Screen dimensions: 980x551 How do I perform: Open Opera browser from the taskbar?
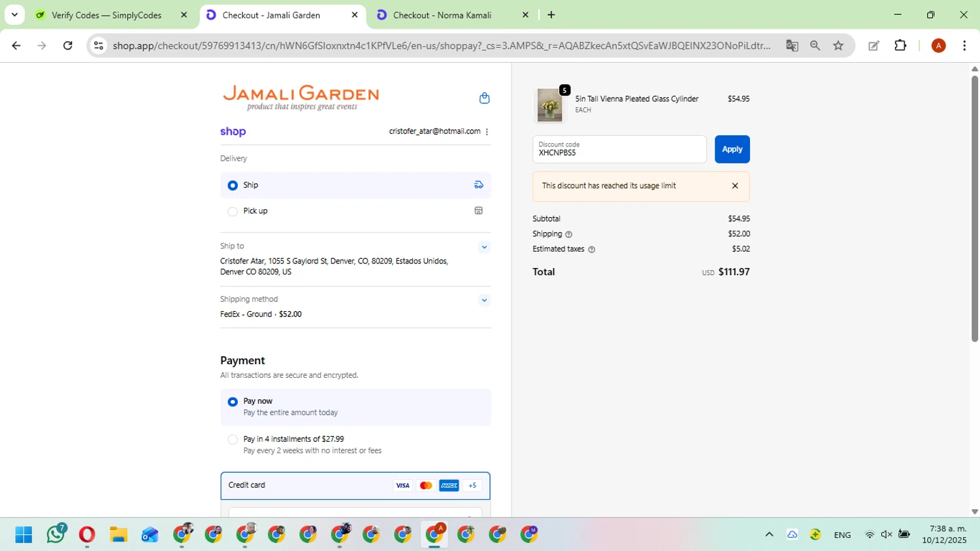(x=87, y=535)
